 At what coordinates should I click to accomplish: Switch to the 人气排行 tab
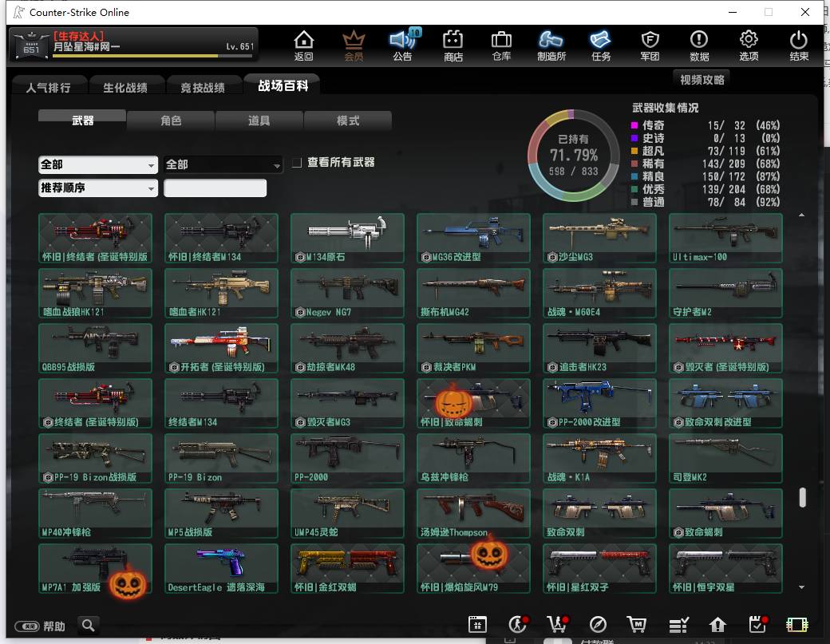[49, 87]
